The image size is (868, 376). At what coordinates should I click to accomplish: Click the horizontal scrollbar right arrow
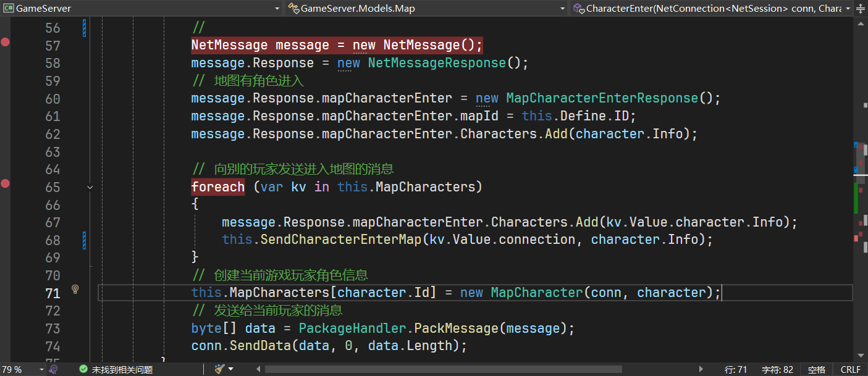[701, 369]
